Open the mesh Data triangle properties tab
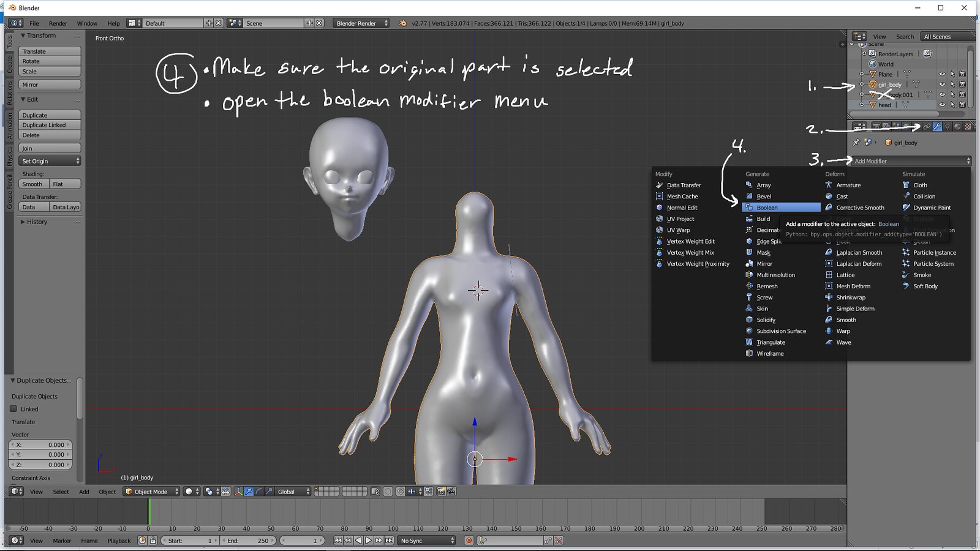 tap(948, 127)
